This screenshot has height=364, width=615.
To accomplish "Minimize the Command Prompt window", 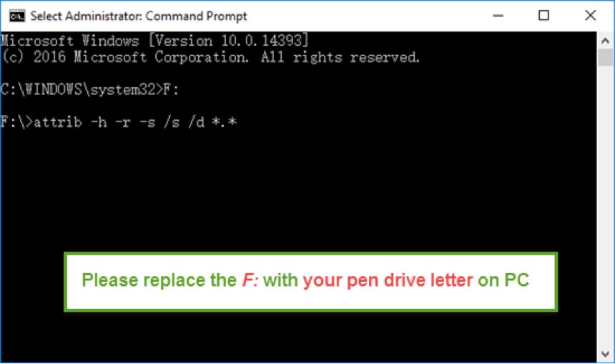I will [498, 16].
